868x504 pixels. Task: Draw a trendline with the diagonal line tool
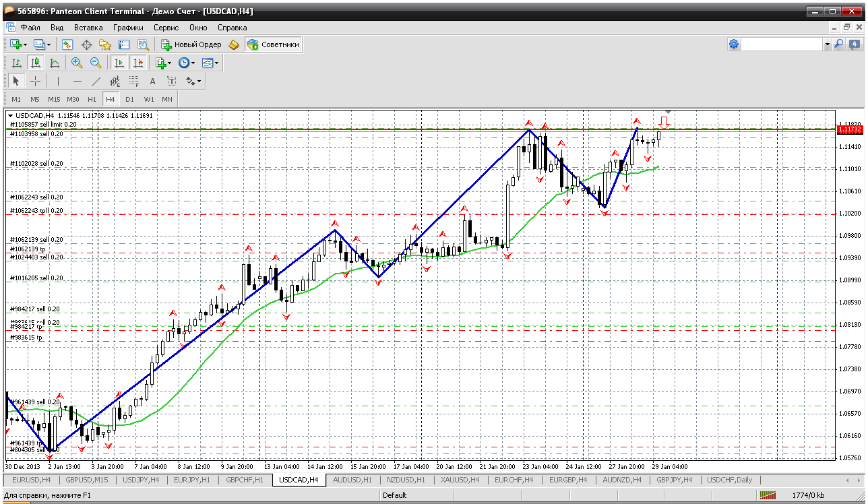(x=96, y=82)
